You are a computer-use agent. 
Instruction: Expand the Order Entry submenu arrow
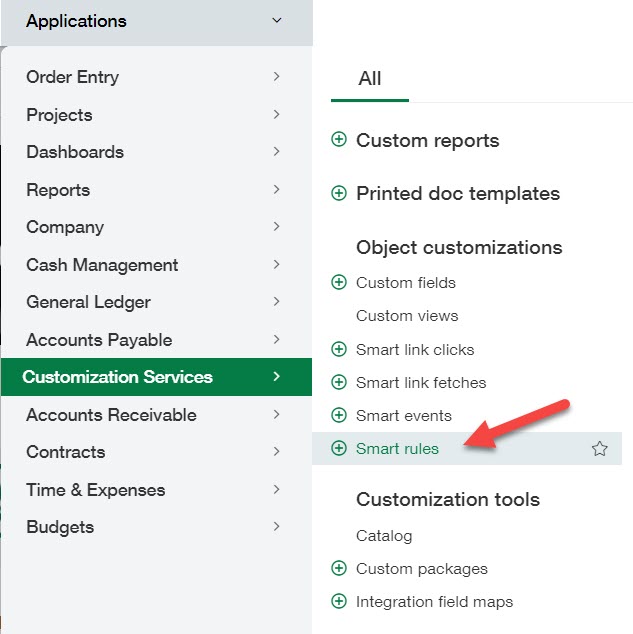coord(276,76)
